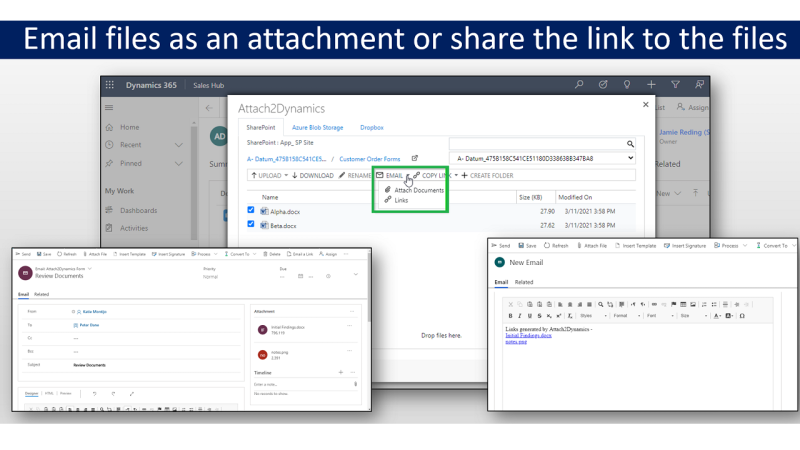Click the Omega special character icon

coord(741,315)
